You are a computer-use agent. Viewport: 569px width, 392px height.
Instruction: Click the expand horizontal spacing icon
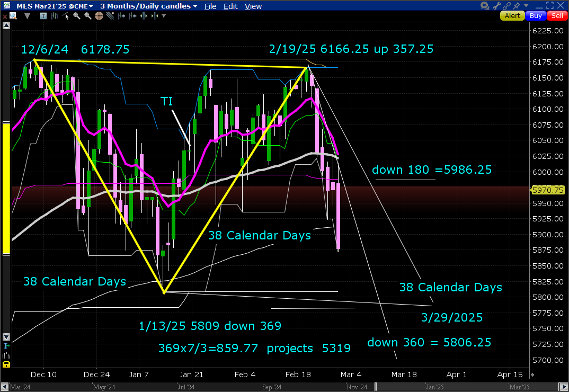(x=144, y=16)
